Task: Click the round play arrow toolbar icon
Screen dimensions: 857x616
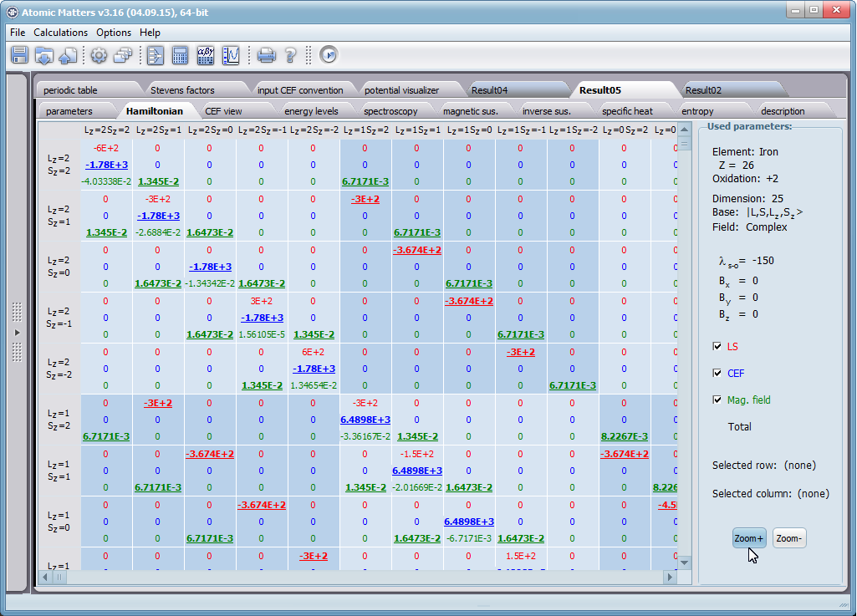Action: pos(329,55)
